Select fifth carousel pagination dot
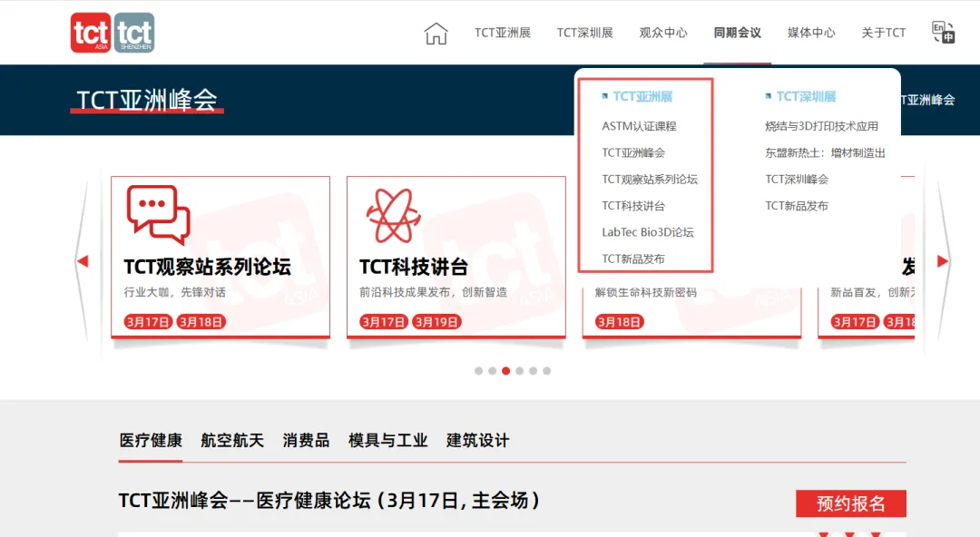This screenshot has height=537, width=980. (534, 371)
